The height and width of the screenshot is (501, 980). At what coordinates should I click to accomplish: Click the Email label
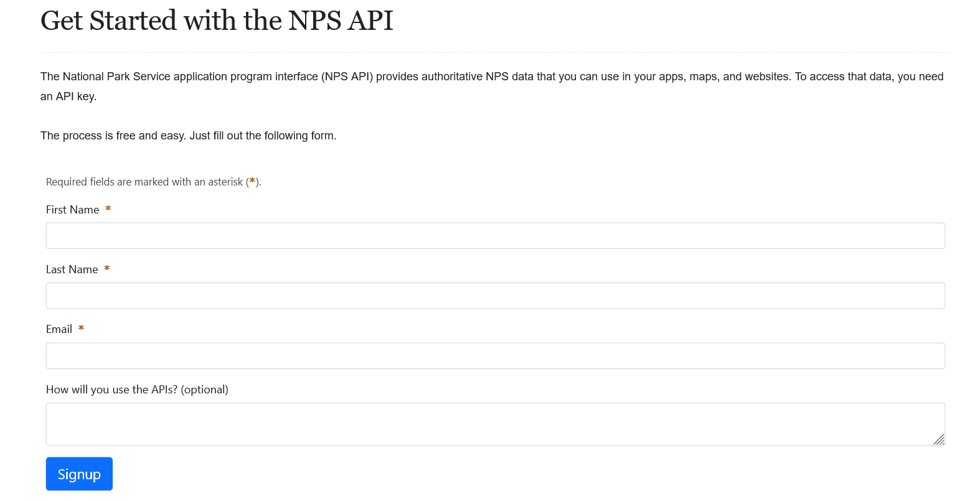tap(59, 329)
